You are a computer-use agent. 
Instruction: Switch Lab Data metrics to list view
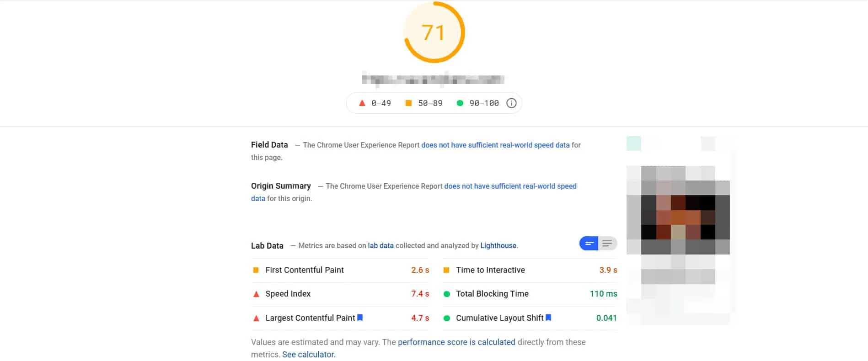click(x=608, y=243)
